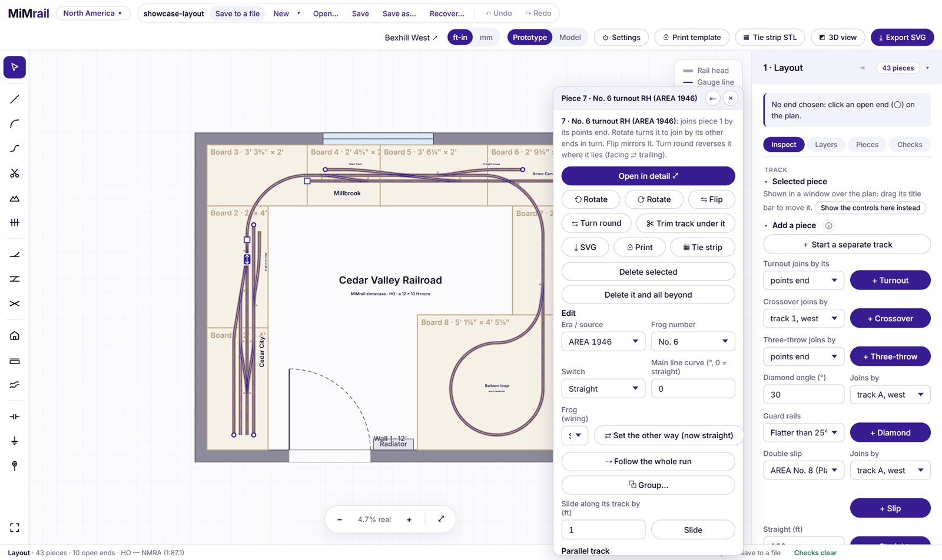942x560 pixels.
Task: Open the Frog number No. 6 dropdown
Action: click(x=693, y=342)
